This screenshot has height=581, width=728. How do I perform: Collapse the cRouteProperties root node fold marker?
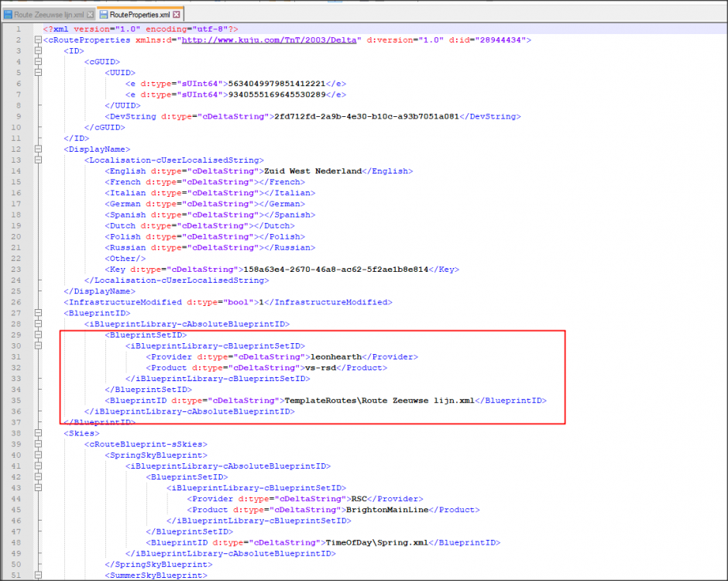click(x=36, y=40)
